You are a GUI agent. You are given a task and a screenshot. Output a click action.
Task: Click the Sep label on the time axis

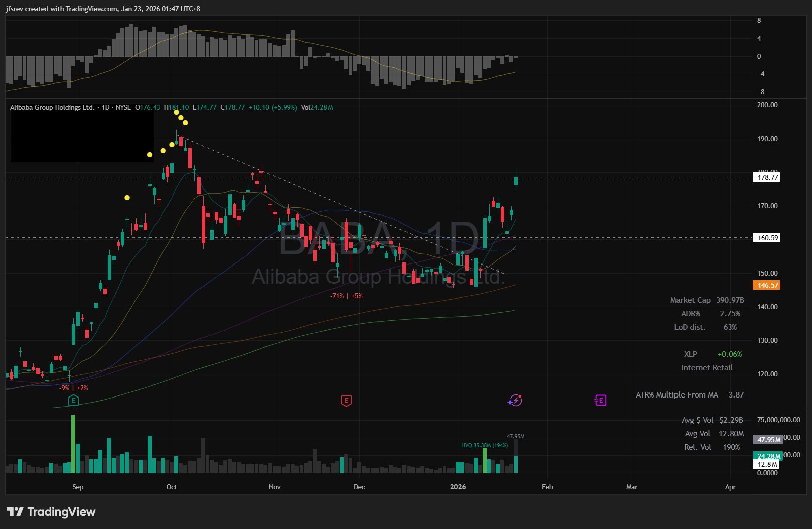[x=78, y=487]
